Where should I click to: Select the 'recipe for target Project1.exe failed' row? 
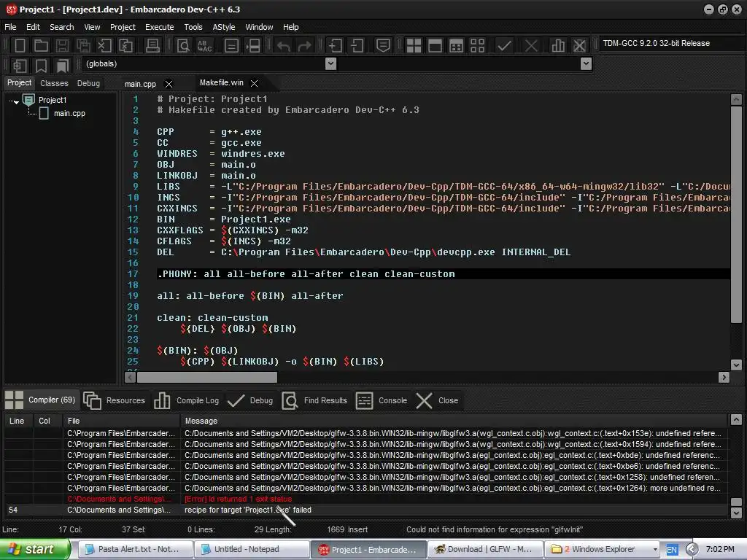click(366, 510)
